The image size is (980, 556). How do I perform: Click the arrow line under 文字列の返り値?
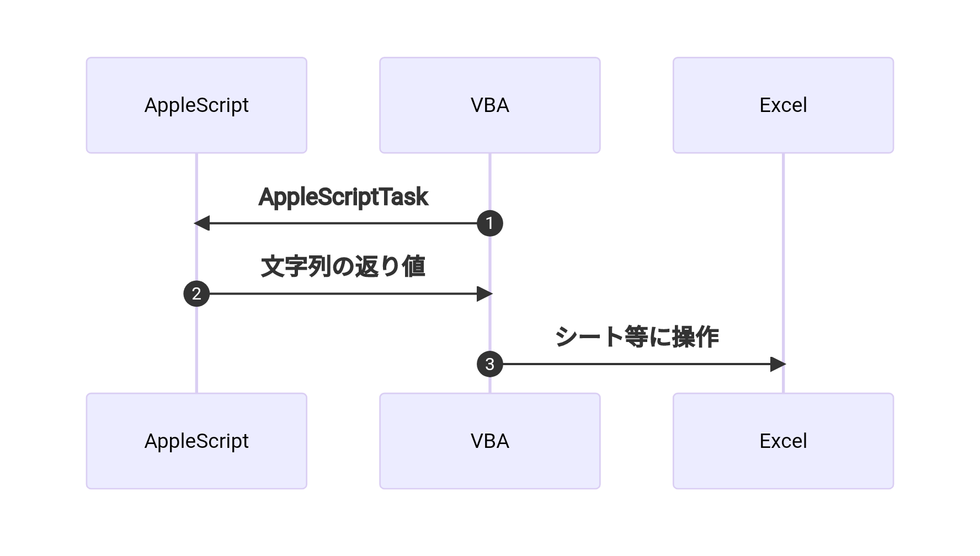click(x=342, y=293)
